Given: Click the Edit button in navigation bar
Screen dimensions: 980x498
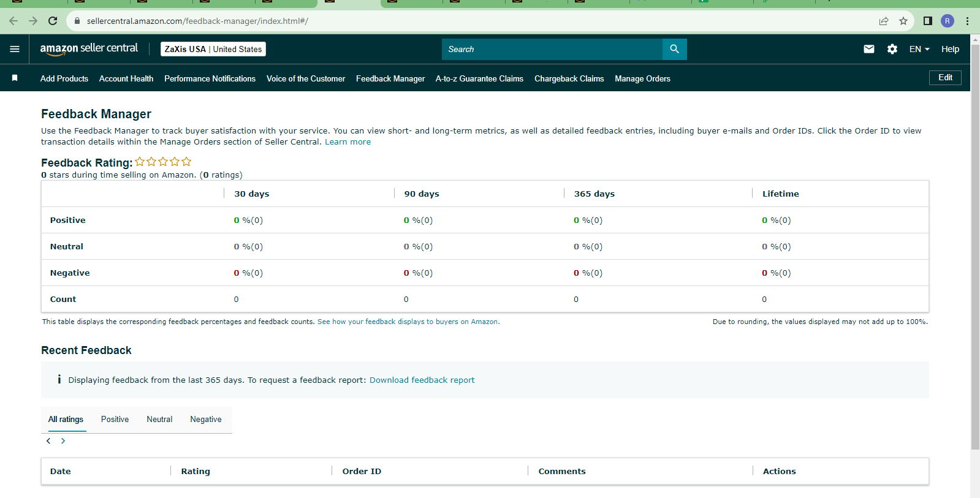Looking at the screenshot, I should click(945, 78).
